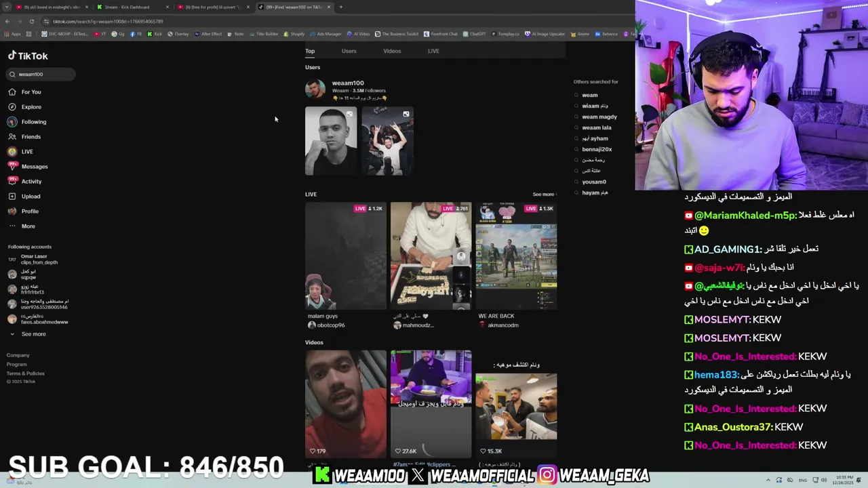
Task: Switch to Stream - Kick Dashboard tab
Action: 127,7
